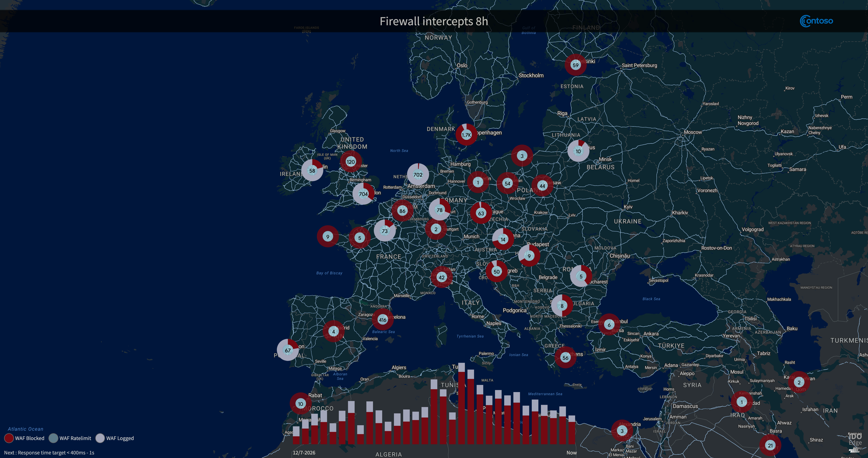
Task: Select the 10 cluster marker at Vilnius
Action: (x=578, y=151)
